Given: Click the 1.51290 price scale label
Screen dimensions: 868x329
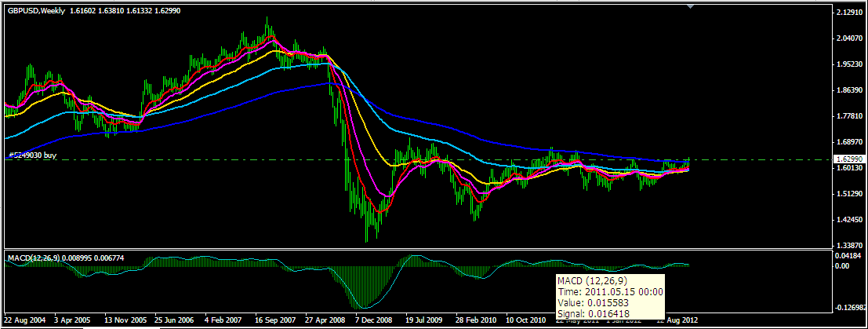Looking at the screenshot, I should click(850, 194).
